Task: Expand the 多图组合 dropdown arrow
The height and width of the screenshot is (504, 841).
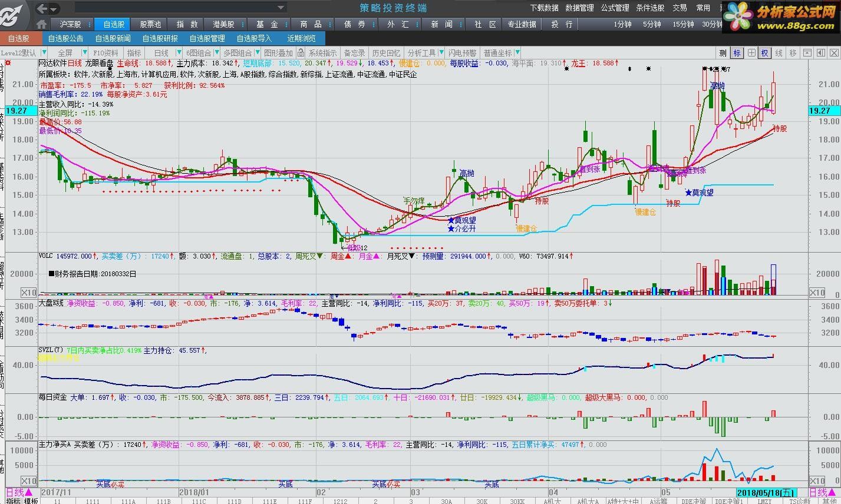Action: [257, 53]
